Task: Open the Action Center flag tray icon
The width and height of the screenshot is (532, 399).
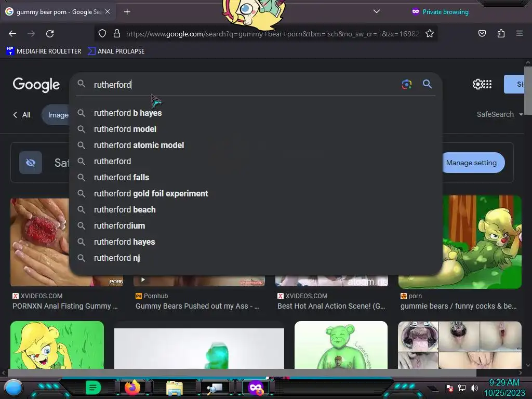Action: (x=449, y=388)
